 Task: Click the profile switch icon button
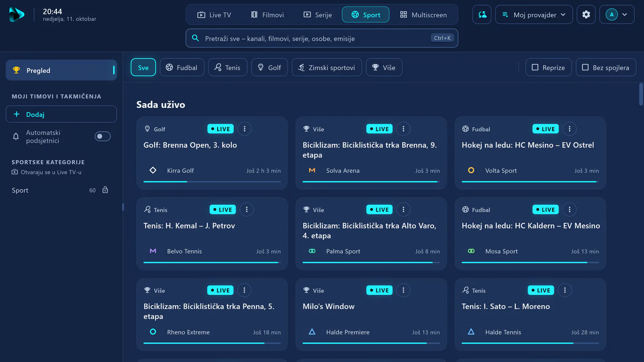tap(482, 14)
